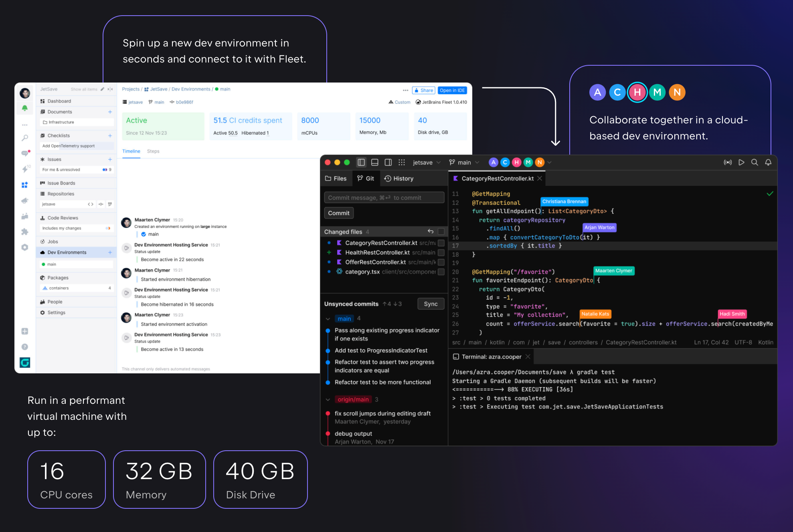Screen dimensions: 793x532
Task: Click the Share button in Space
Action: point(423,90)
